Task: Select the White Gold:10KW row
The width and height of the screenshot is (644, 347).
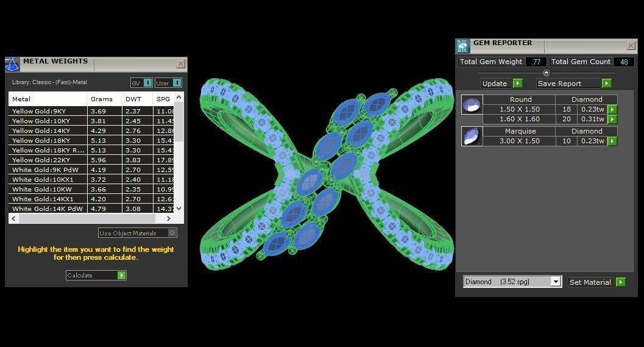Action: [x=91, y=189]
